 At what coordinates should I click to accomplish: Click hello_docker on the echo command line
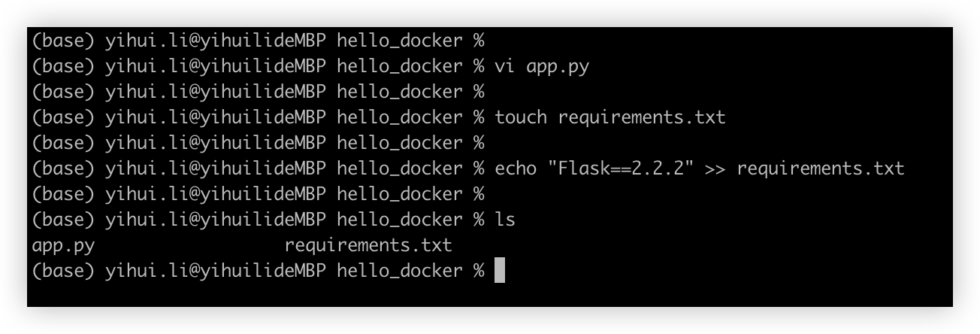tap(399, 169)
